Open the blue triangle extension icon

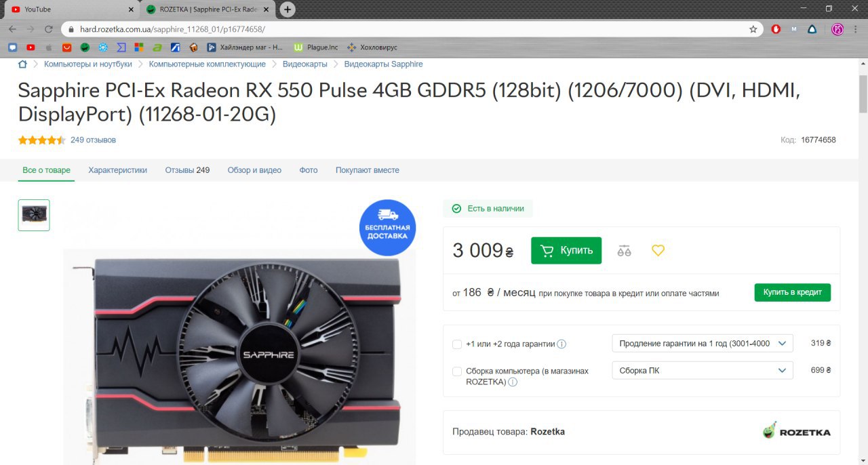tap(812, 29)
